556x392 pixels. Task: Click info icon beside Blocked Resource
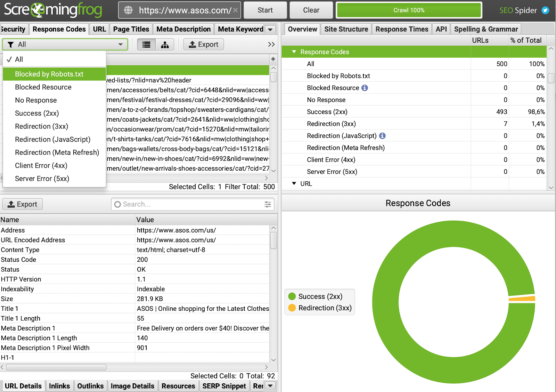(x=365, y=88)
